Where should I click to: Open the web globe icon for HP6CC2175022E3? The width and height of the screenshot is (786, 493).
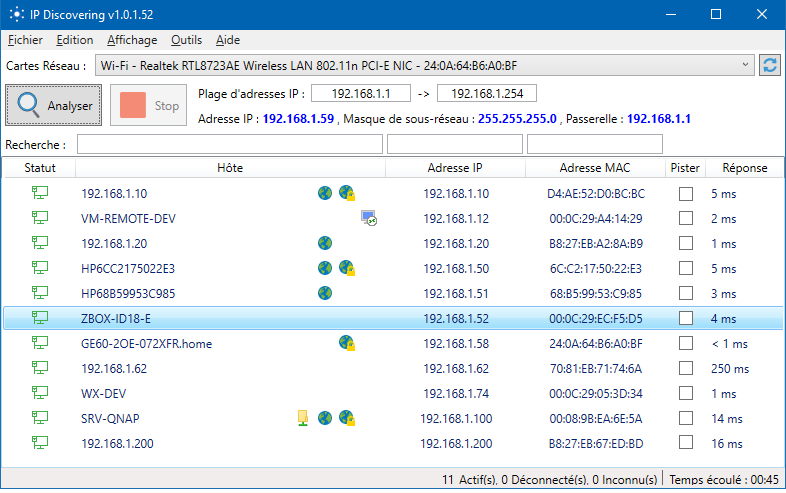point(325,268)
